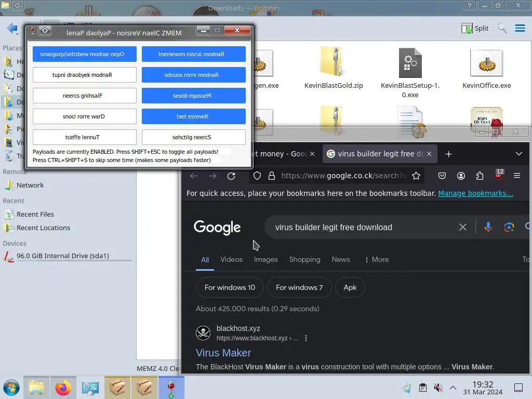Click Dolphin's back arrow button
The width and height of the screenshot is (532, 399).
point(12,28)
